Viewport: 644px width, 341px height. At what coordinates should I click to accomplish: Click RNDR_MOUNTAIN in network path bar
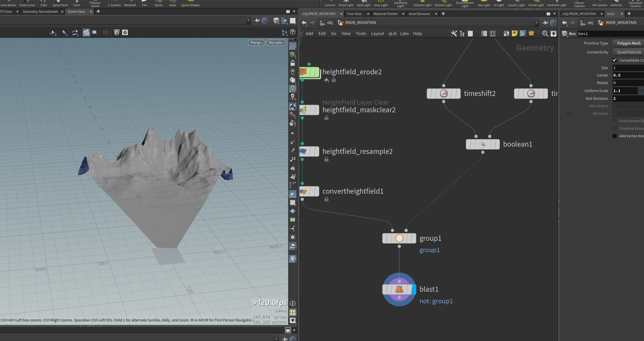click(360, 23)
